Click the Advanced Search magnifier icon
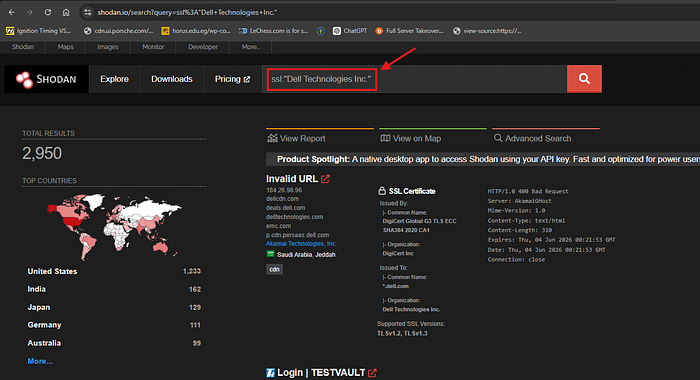The image size is (700, 380). [x=498, y=138]
